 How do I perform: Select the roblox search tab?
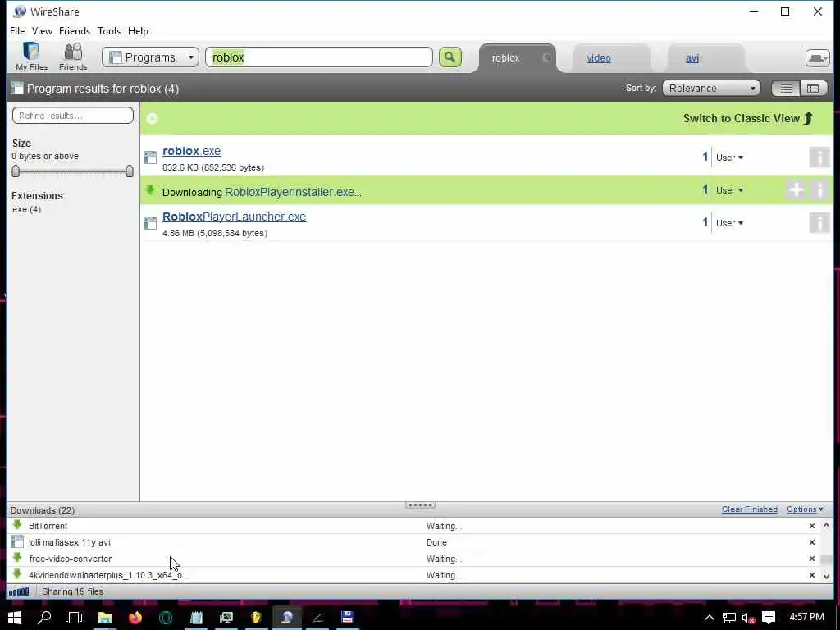[x=505, y=58]
